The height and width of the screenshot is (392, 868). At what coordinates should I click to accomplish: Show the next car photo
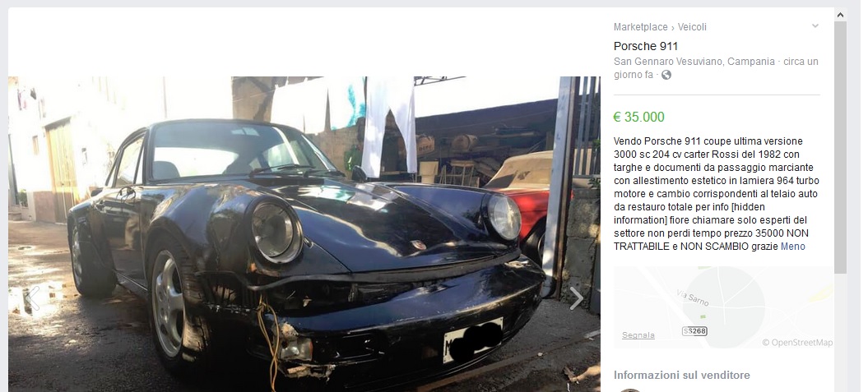point(576,298)
